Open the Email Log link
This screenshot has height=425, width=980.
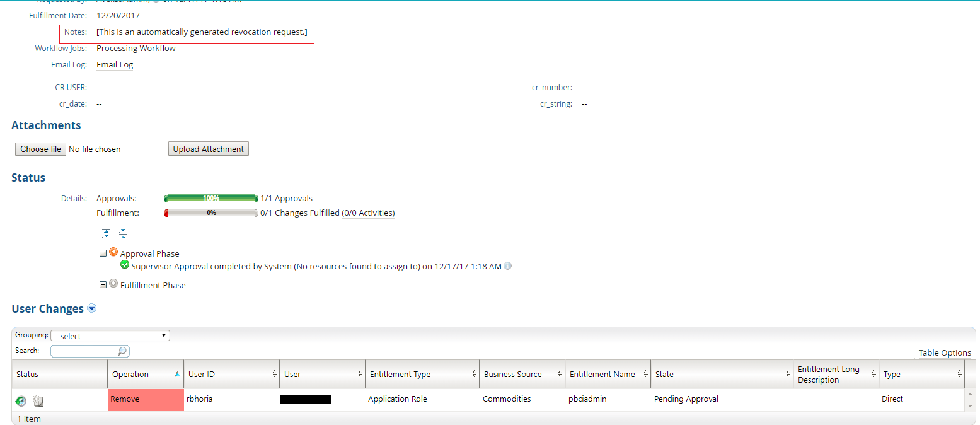pos(115,65)
